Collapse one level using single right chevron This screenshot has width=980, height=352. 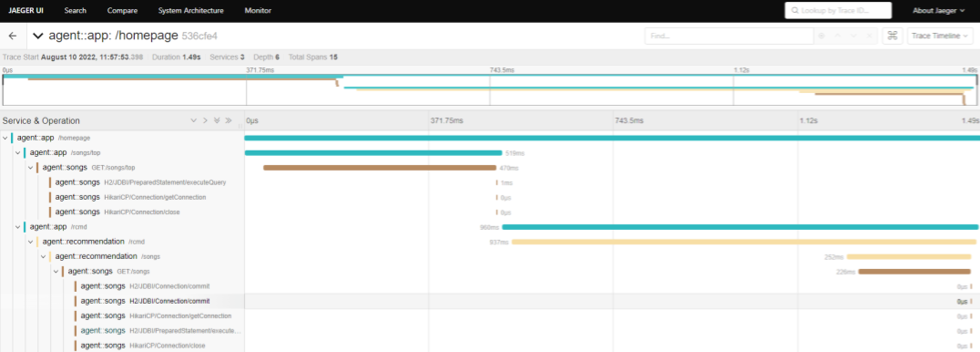205,120
